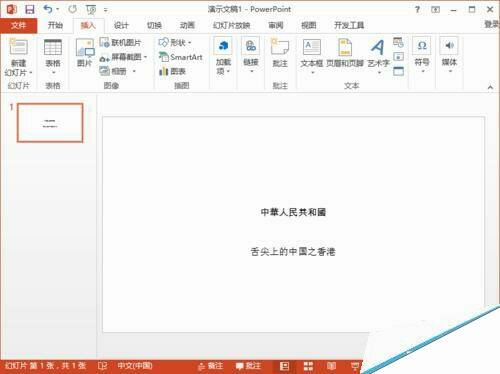Insert a SmartArt graphic

[181, 57]
